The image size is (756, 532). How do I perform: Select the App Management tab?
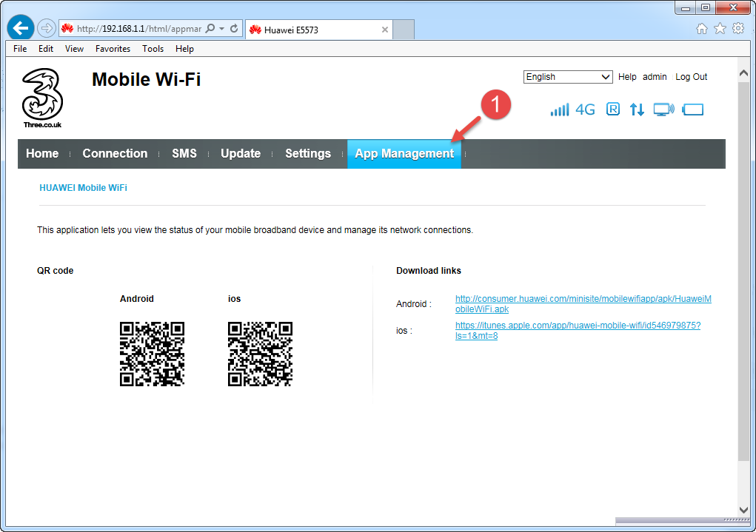[x=404, y=154]
